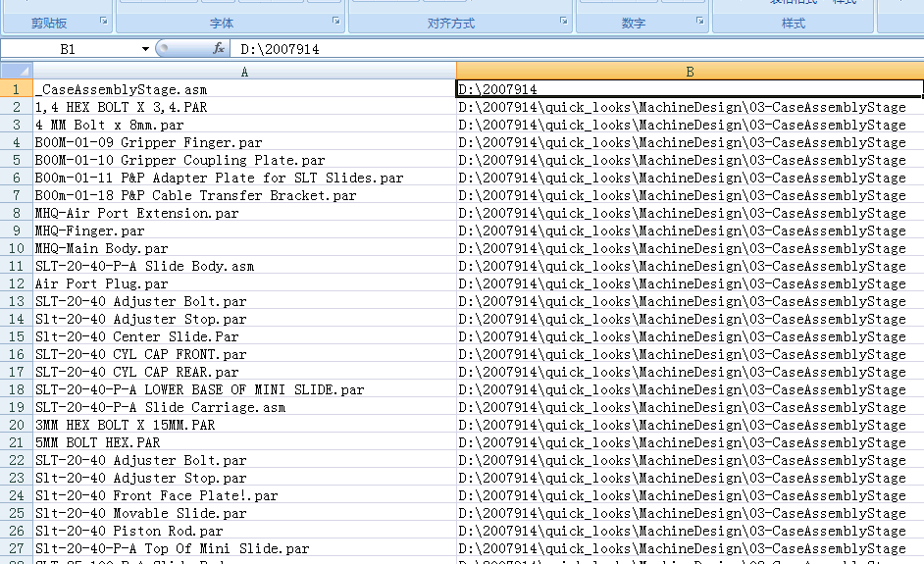924x564 pixels.
Task: Click cell B1 containing D:\2007914
Action: [x=690, y=89]
